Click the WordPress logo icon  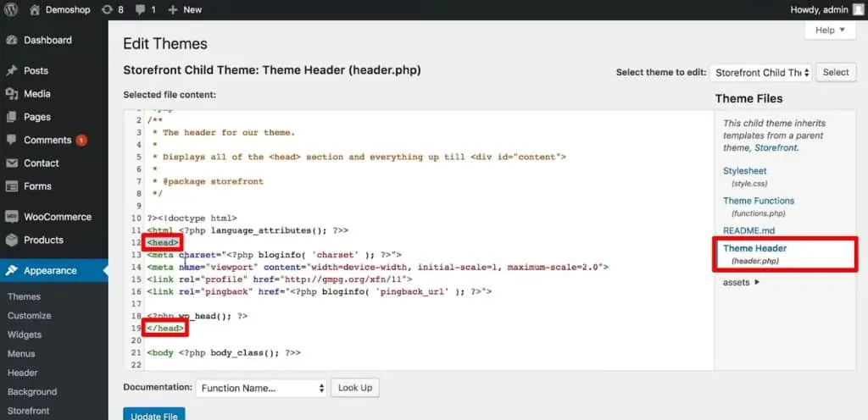(x=10, y=9)
